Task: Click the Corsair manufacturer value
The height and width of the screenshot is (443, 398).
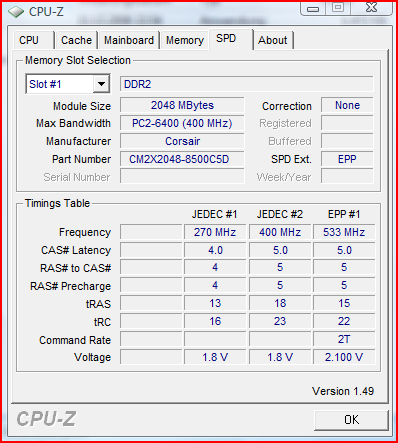Action: tap(182, 141)
